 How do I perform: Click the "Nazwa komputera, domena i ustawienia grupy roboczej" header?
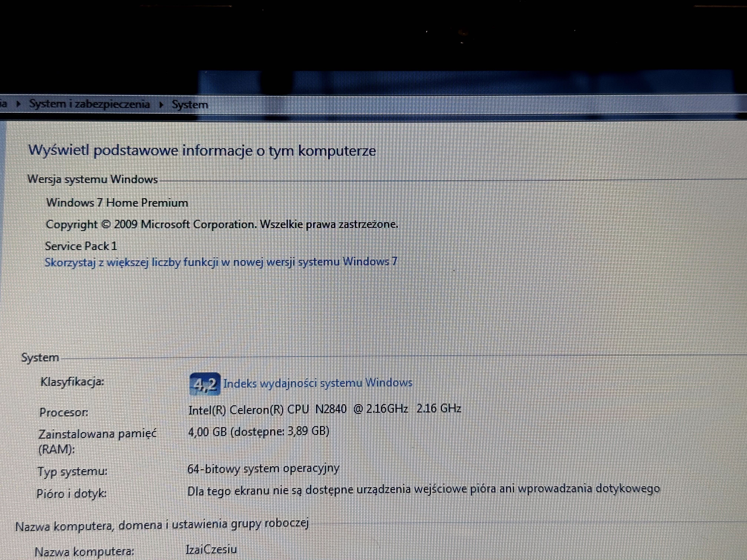pyautogui.click(x=162, y=525)
